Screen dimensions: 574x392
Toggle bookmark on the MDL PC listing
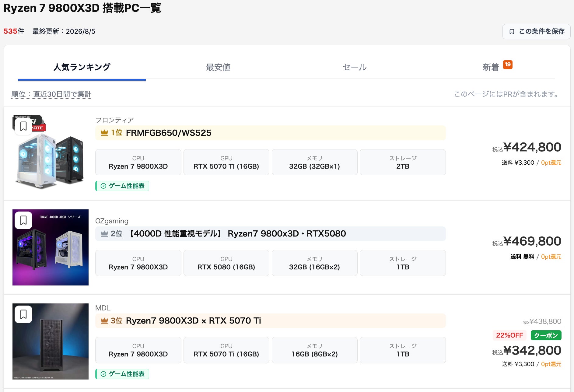coord(23,314)
